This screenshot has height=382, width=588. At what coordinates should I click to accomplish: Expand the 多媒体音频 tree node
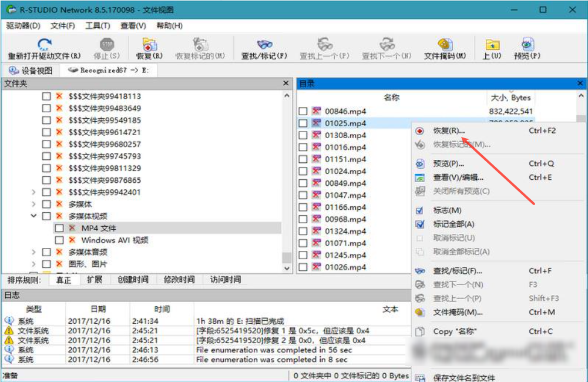[x=33, y=252]
